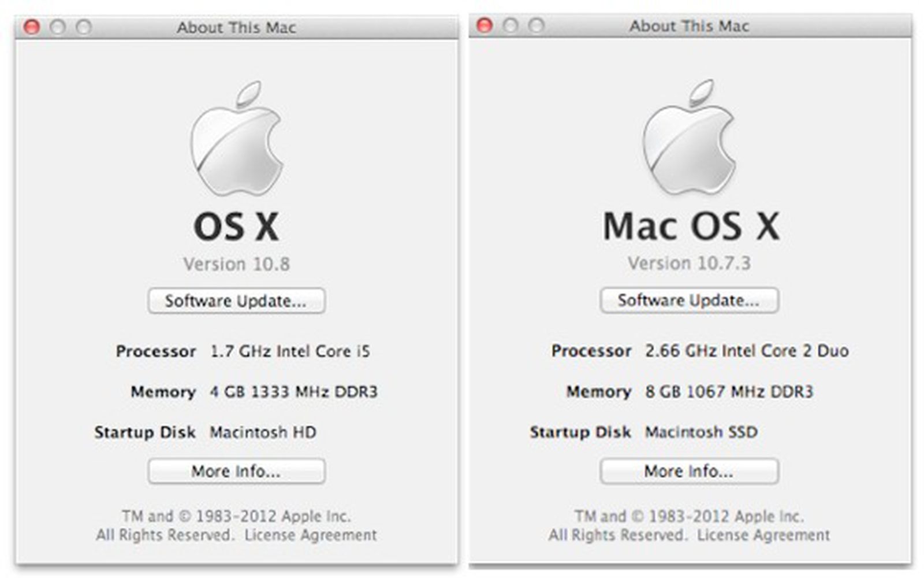The height and width of the screenshot is (578, 924).
Task: Click the Macintosh HD startup disk name
Action: (x=263, y=432)
